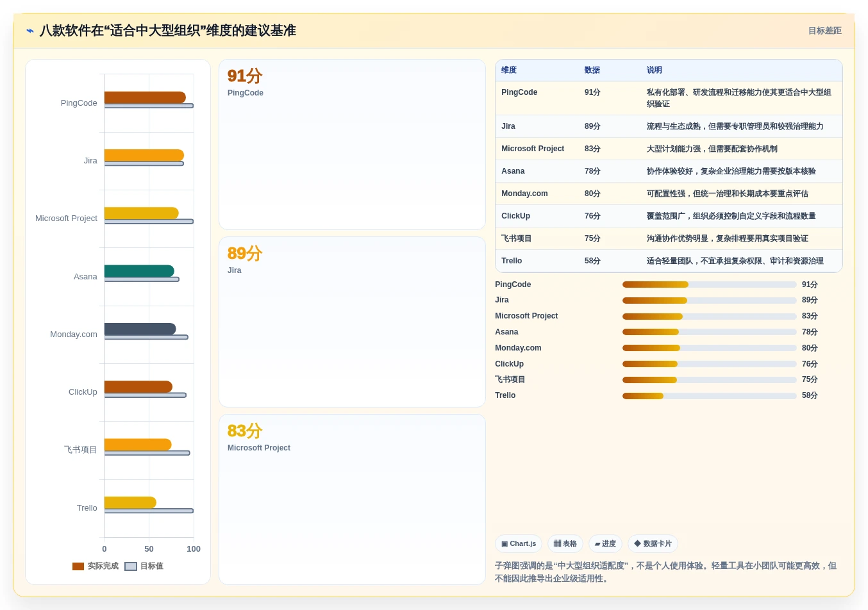The width and height of the screenshot is (868, 610).
Task: Open the 91分 PingCode score card
Action: pos(352,145)
